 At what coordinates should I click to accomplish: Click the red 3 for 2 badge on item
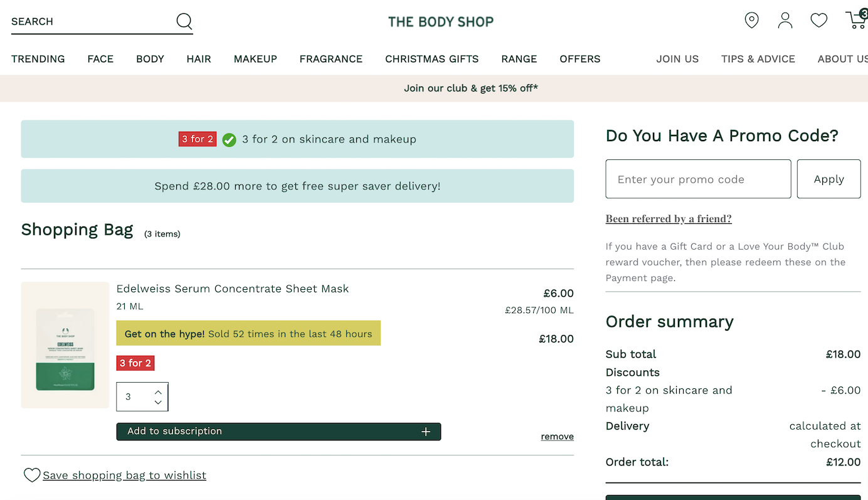135,363
